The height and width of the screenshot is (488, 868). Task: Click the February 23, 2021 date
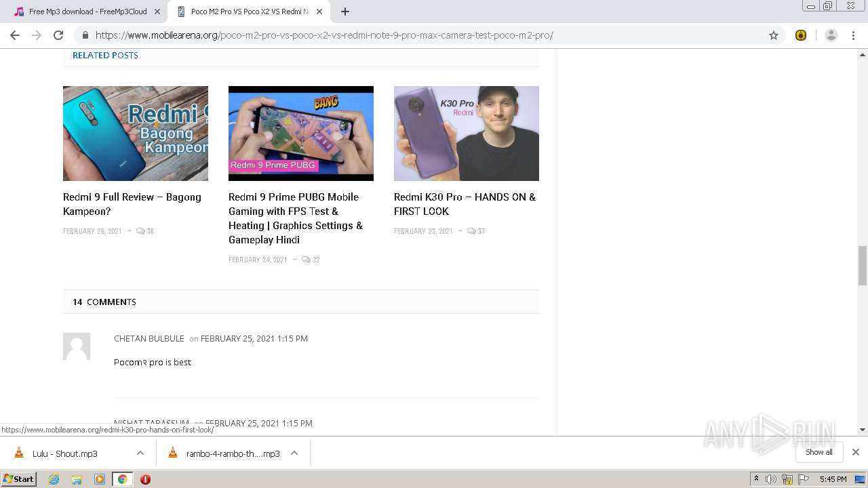(423, 231)
